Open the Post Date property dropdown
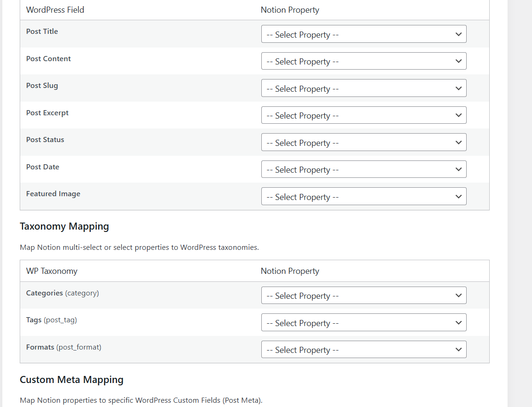Image resolution: width=532 pixels, height=407 pixels. [364, 169]
